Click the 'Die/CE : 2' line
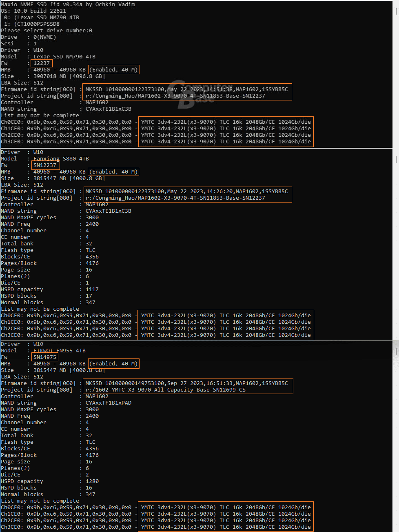399x532 pixels. pyautogui.click(x=45, y=475)
